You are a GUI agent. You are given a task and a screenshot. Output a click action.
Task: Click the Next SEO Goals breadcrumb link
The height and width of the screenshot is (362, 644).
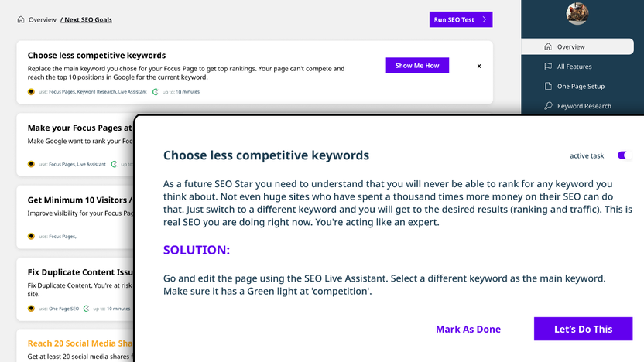point(86,19)
